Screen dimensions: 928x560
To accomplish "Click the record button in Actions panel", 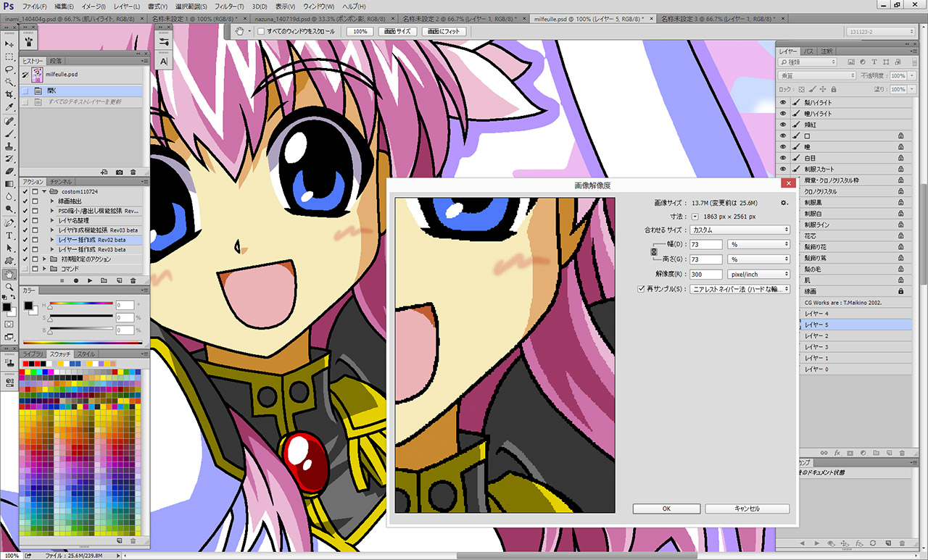I will point(76,280).
